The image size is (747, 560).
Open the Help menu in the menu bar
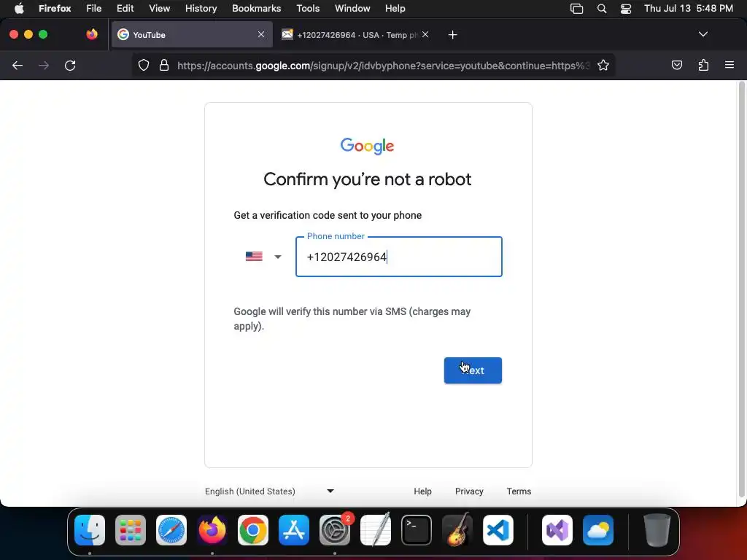click(x=395, y=8)
